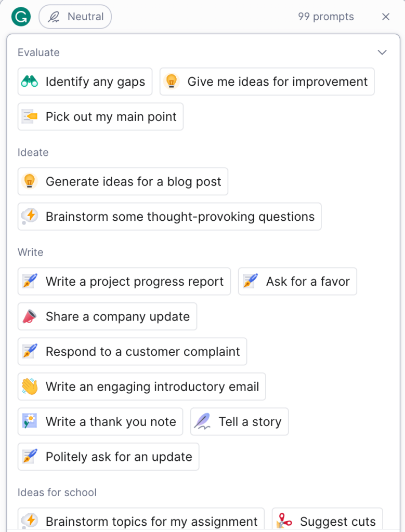Screen dimensions: 405x532
Task: Select the binoculars icon on Identify any gaps
Action: tap(30, 82)
